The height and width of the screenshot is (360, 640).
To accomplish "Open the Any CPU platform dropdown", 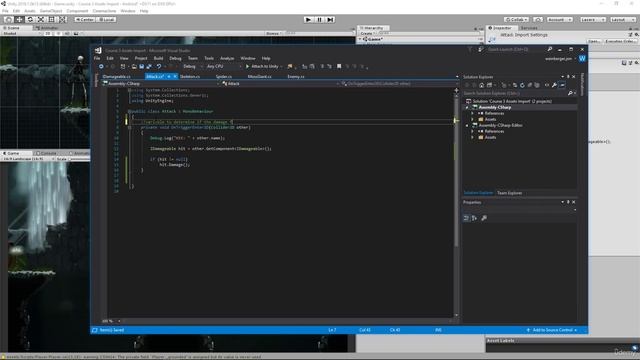I will tap(223, 66).
